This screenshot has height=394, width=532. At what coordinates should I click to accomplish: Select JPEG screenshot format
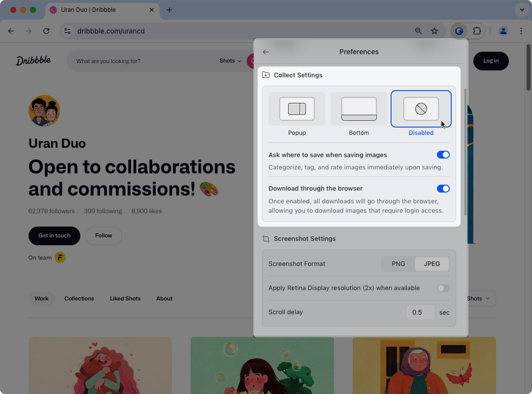point(432,264)
